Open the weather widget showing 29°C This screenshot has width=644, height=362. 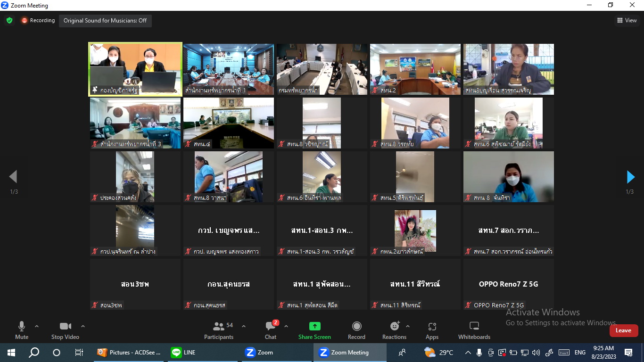coord(438,353)
